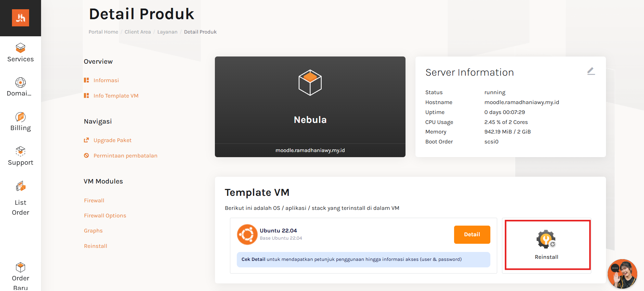Click the company logo at top left
The height and width of the screenshot is (291, 644).
(x=20, y=18)
